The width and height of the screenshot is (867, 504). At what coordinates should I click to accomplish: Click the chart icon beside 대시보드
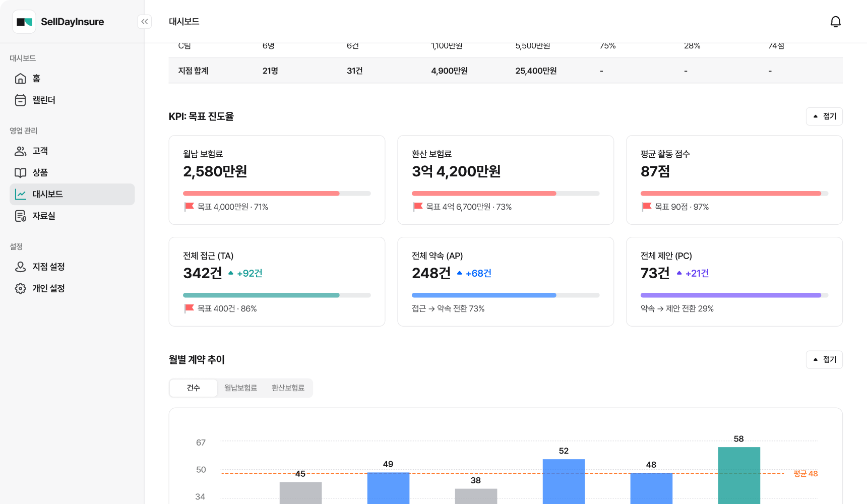click(21, 195)
